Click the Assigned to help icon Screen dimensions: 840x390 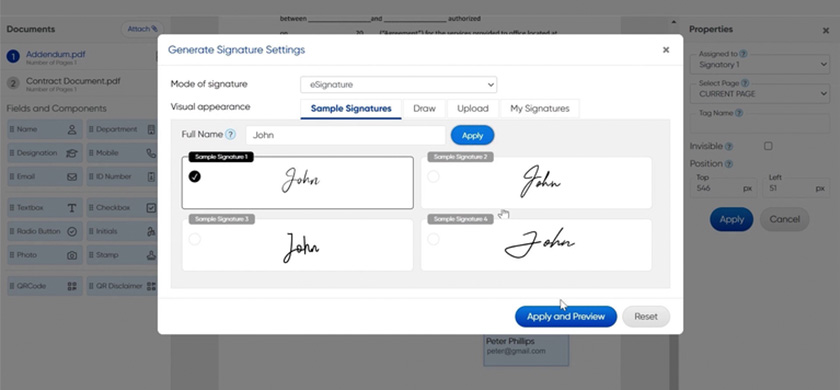744,54
